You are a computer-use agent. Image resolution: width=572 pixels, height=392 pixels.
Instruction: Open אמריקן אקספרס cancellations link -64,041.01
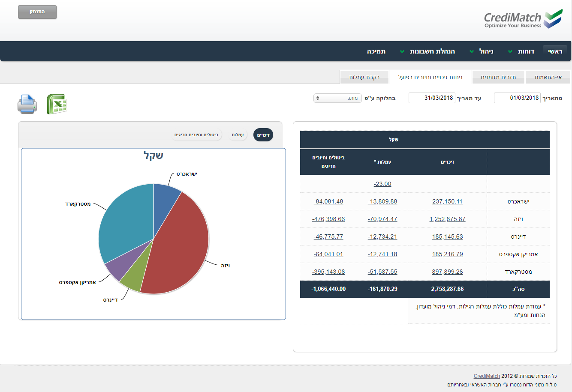(x=328, y=254)
